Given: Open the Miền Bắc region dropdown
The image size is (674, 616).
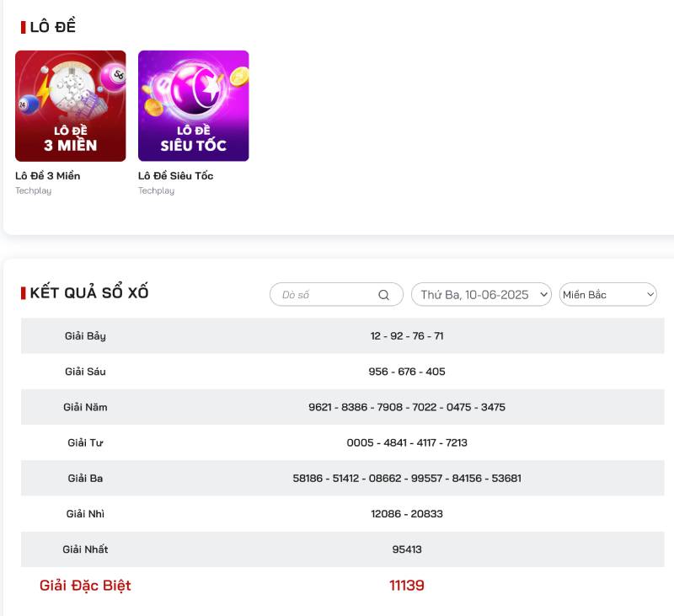Looking at the screenshot, I should [607, 294].
